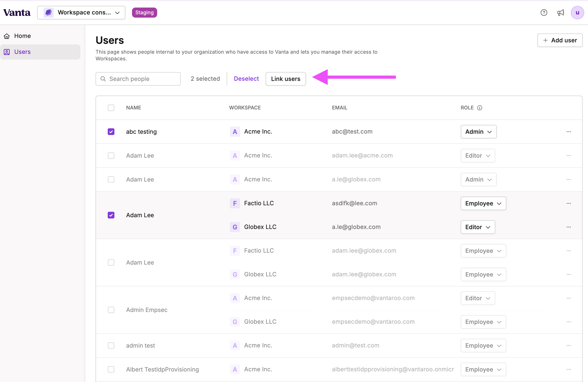Open more options for asdlfk@lee.com row

point(569,203)
